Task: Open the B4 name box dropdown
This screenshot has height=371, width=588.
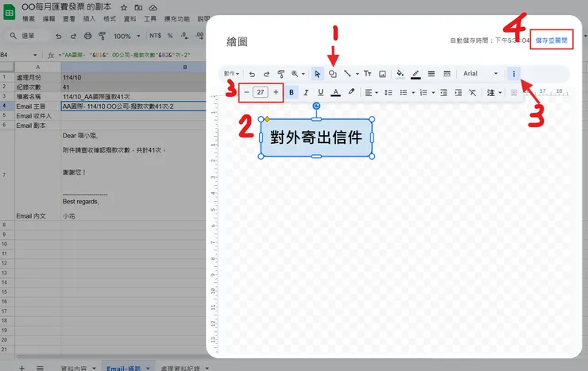Action: click(35, 55)
